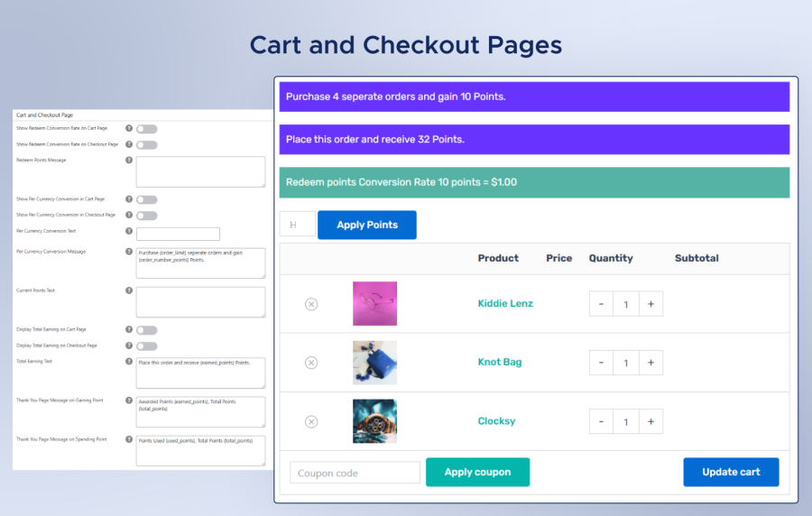Decrease Knot Bag quantity with minus button
The width and height of the screenshot is (812, 516).
tap(601, 363)
